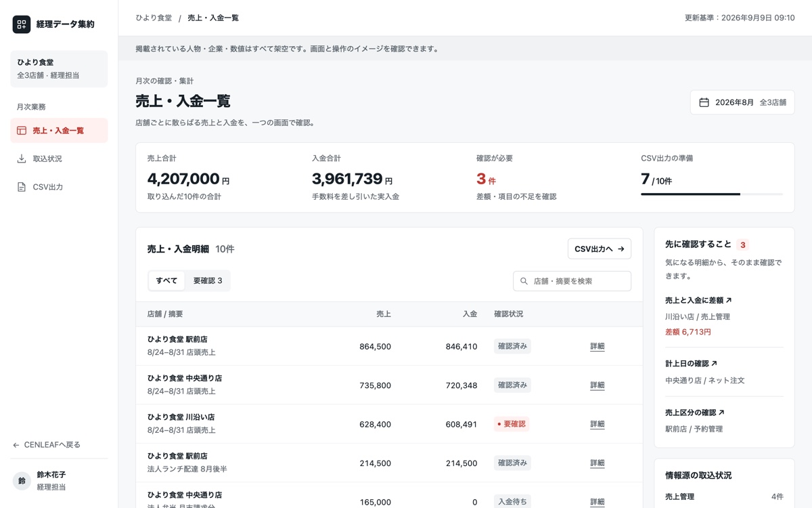Focus the 店舗・摘要を検索 search field

572,281
